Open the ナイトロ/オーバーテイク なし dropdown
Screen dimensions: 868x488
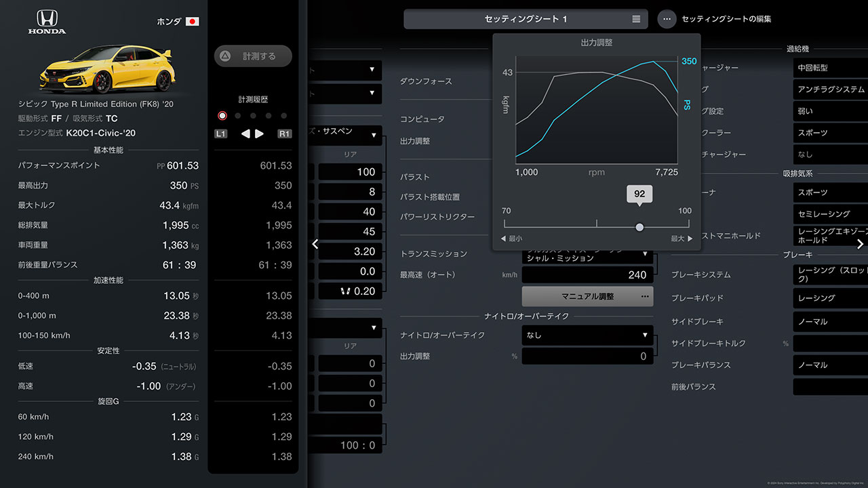coord(588,335)
